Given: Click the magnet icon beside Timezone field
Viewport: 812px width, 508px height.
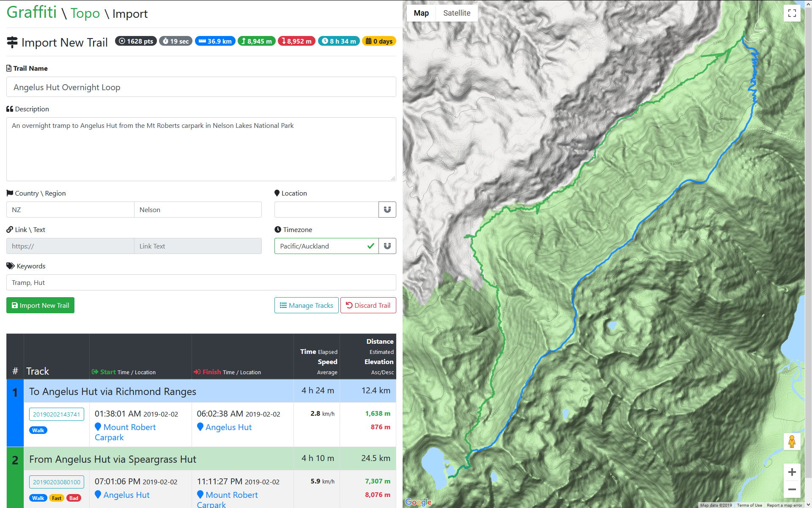Looking at the screenshot, I should coord(387,246).
